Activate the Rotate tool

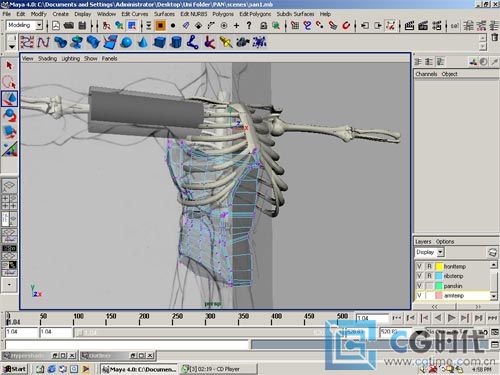coord(9,115)
